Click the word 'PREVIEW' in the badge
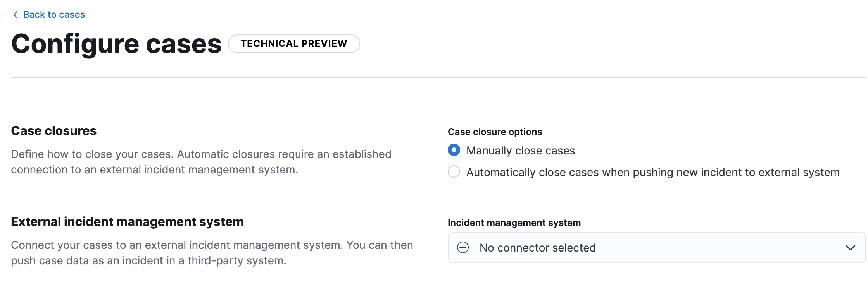The image size is (868, 305). point(324,44)
